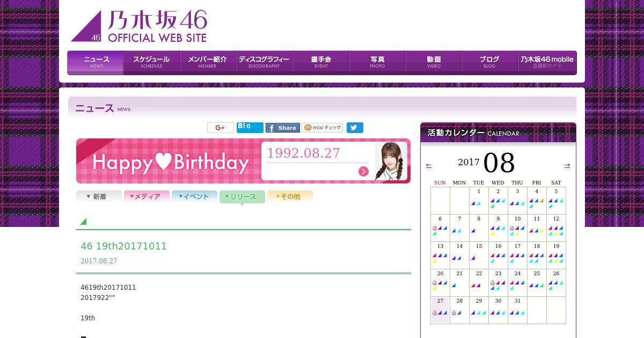Select highlighted August 27 in calendar

point(440,310)
